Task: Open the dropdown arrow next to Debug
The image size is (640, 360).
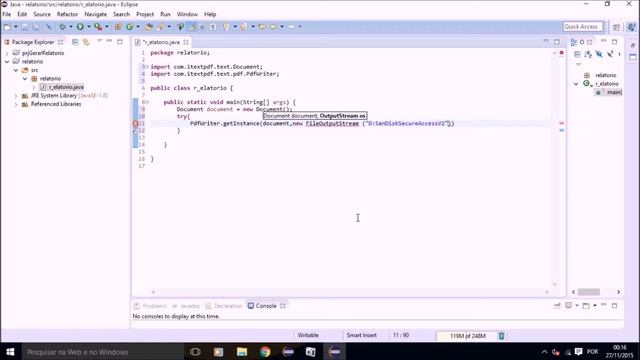Action: (71, 27)
